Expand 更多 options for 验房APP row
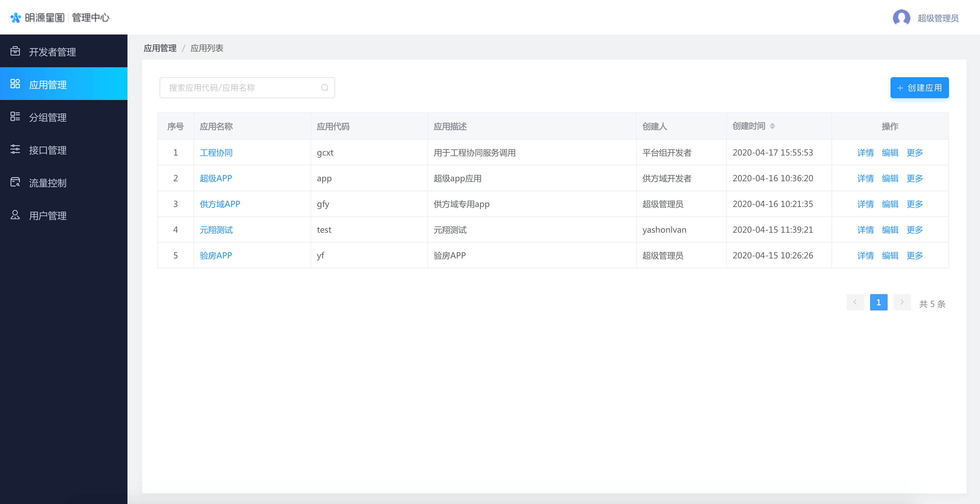 (x=915, y=255)
